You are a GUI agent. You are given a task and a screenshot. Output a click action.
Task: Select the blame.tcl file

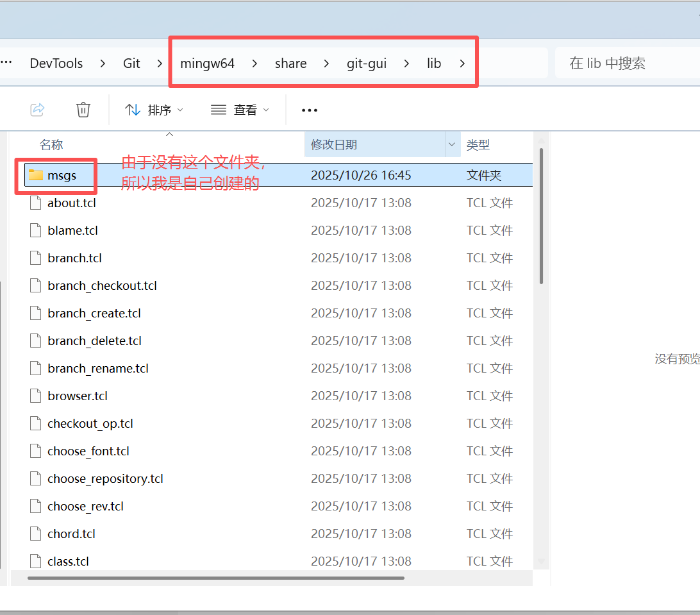point(278,230)
